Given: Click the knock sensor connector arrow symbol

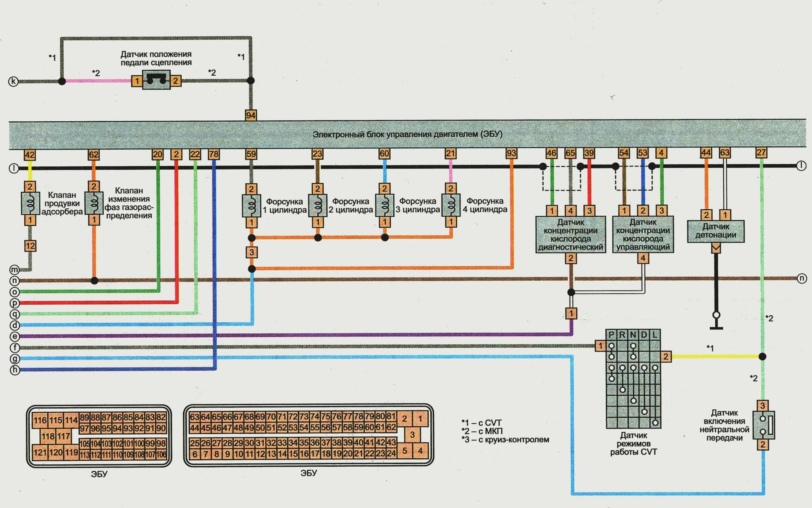Looking at the screenshot, I should click(716, 249).
